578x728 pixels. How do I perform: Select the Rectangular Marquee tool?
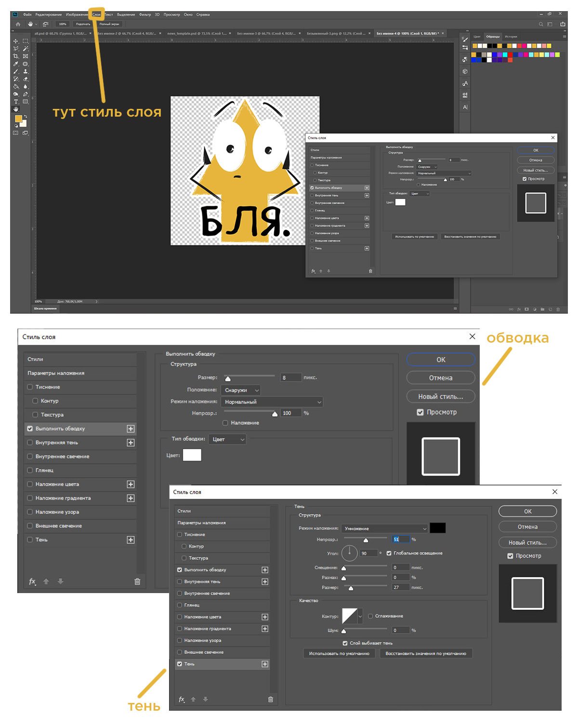pyautogui.click(x=26, y=41)
